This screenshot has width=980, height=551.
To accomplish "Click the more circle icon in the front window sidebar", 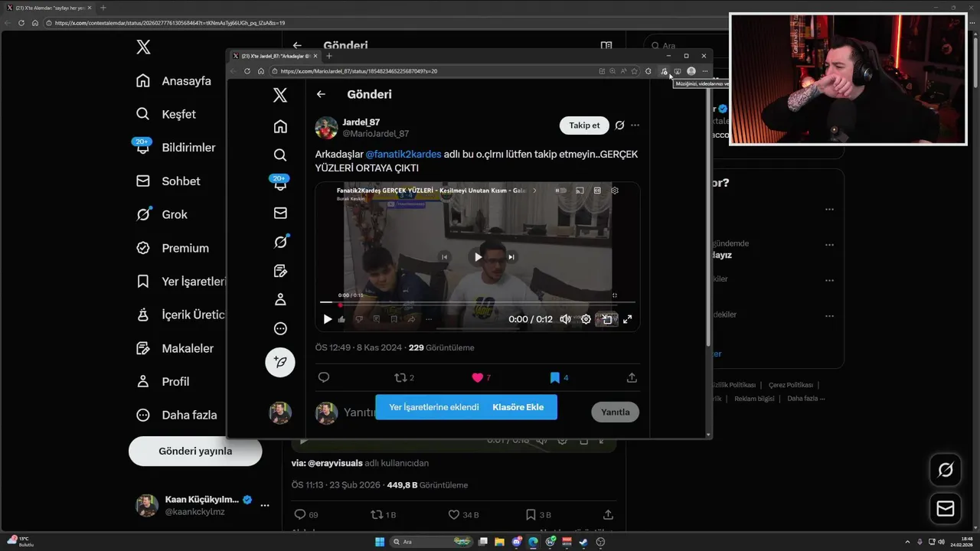I will 280,328.
